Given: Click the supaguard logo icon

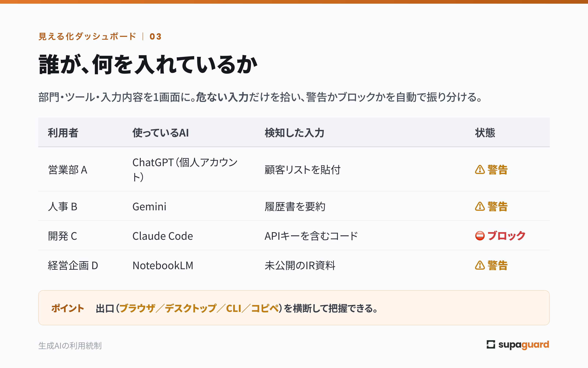Looking at the screenshot, I should [x=491, y=344].
